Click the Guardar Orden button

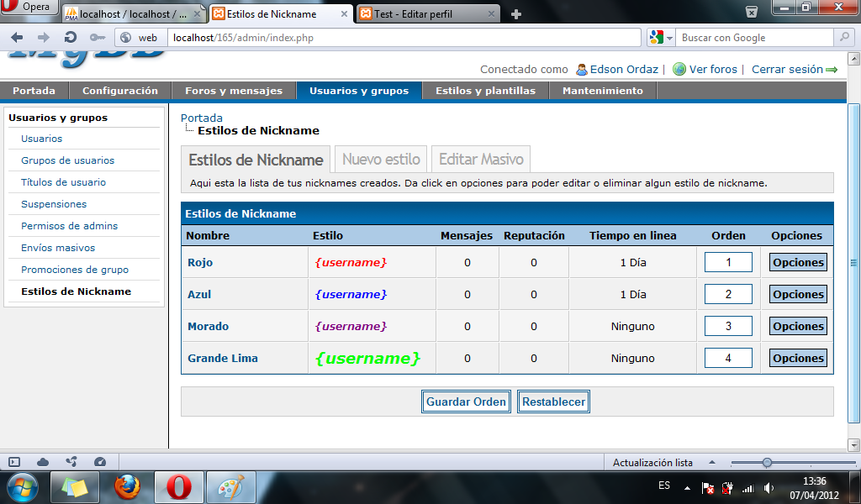click(466, 402)
